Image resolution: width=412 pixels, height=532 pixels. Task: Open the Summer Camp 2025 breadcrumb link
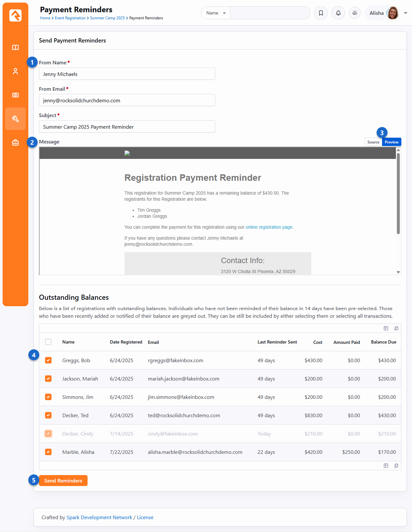[x=107, y=18]
